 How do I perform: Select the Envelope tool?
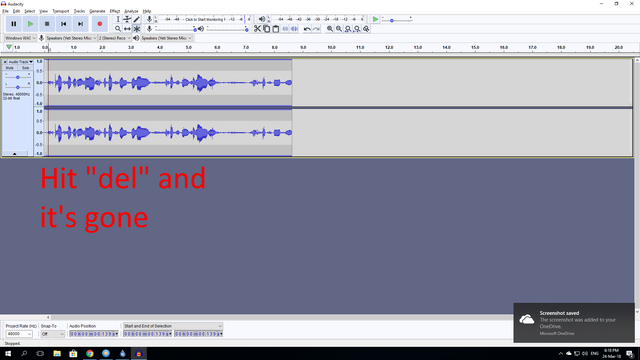(x=127, y=19)
